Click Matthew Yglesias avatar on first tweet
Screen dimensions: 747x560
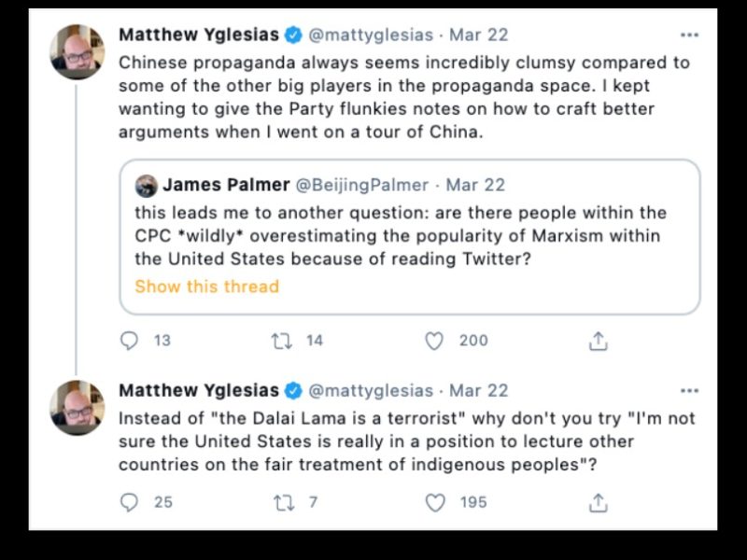click(78, 51)
